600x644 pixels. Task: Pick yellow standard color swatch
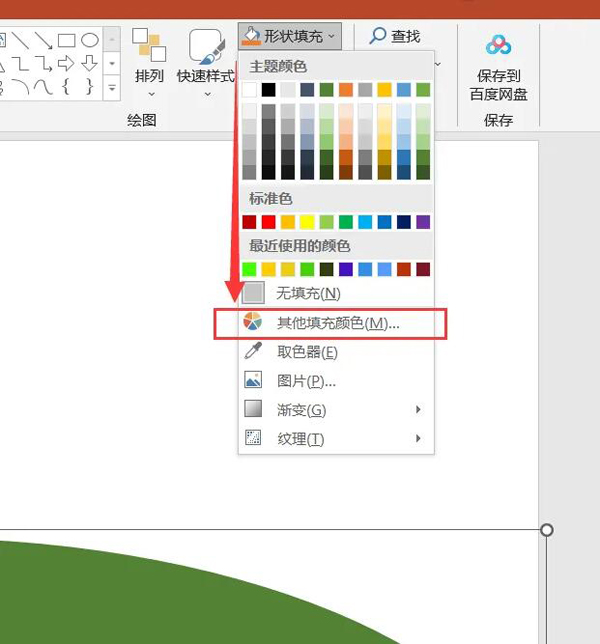click(307, 222)
